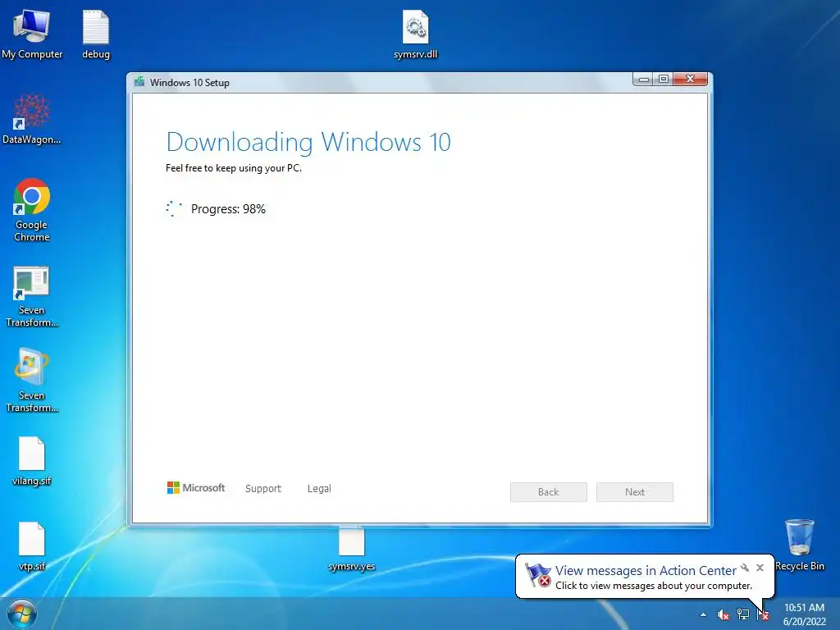840x630 pixels.
Task: Click the Progress: 98% text
Action: [x=228, y=209]
